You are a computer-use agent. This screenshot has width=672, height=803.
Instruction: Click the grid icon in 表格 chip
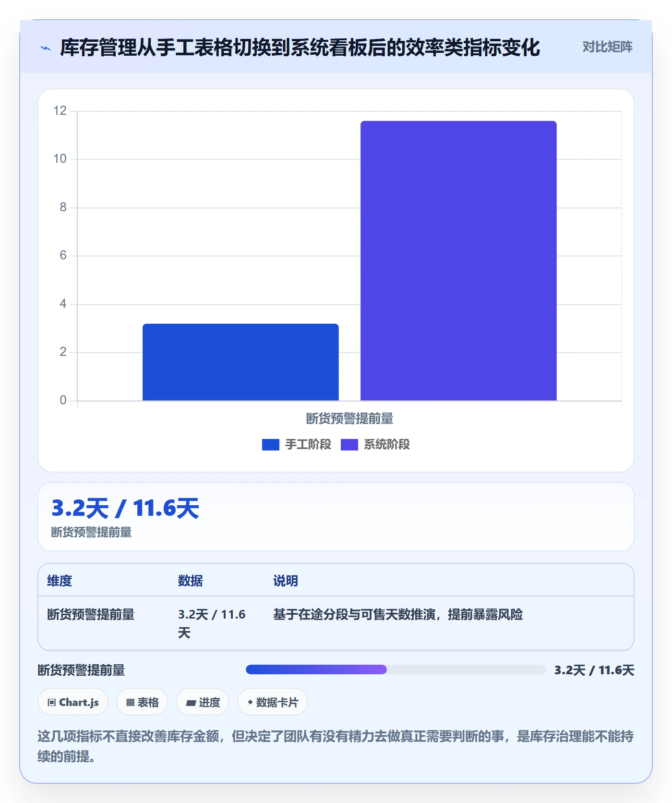tap(130, 703)
